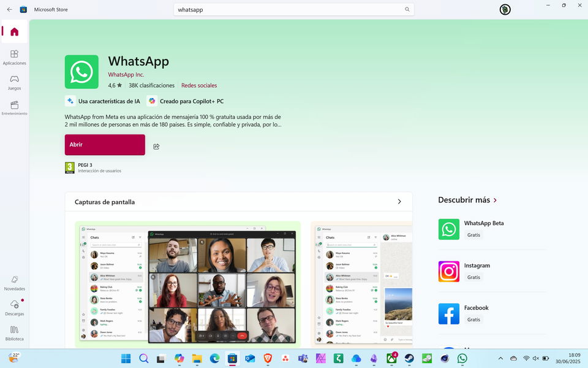Click the Capturas de pantalla heading
Image resolution: width=588 pixels, height=368 pixels.
[105, 202]
